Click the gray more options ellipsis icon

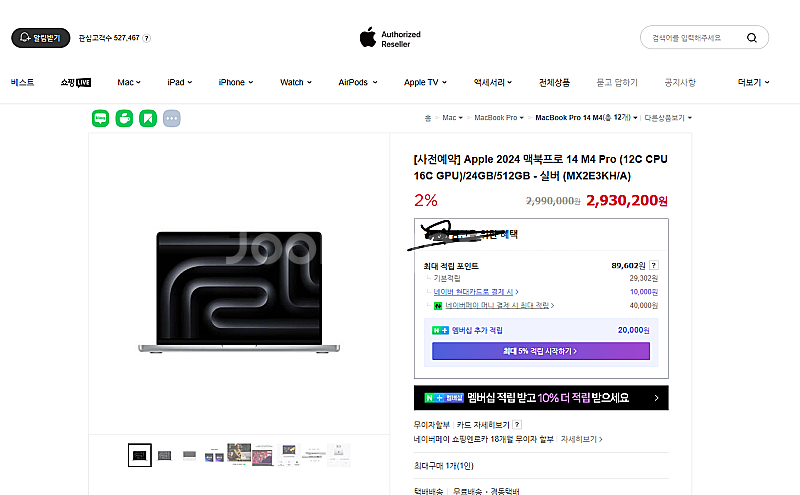171,118
